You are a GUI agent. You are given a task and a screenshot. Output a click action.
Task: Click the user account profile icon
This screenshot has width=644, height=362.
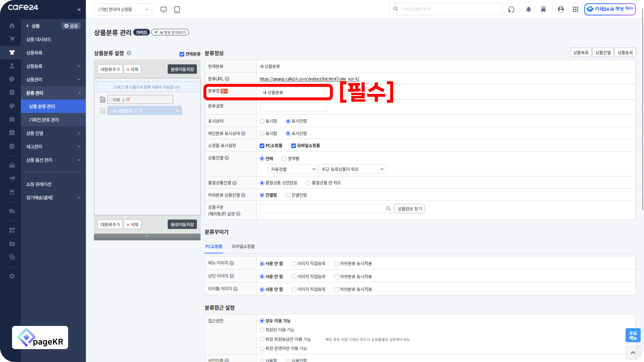pos(561,9)
